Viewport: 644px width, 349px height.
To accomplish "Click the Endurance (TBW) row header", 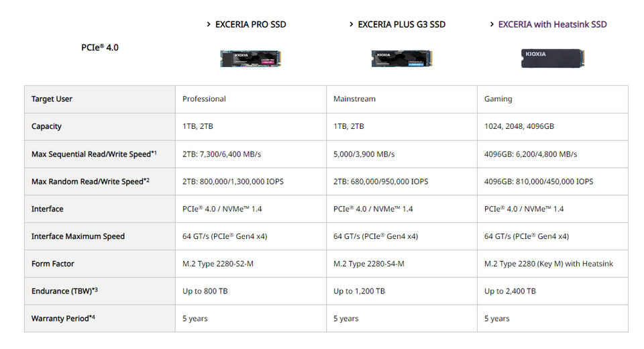I will click(100, 291).
